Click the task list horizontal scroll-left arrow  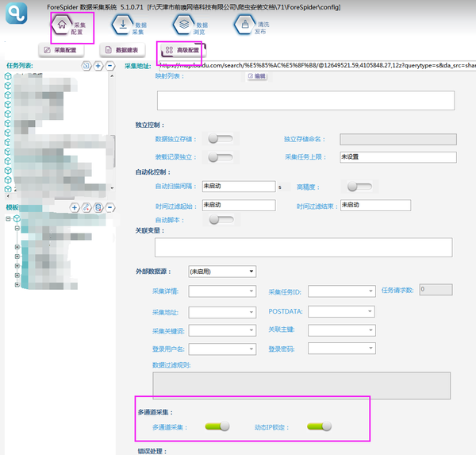point(8,196)
